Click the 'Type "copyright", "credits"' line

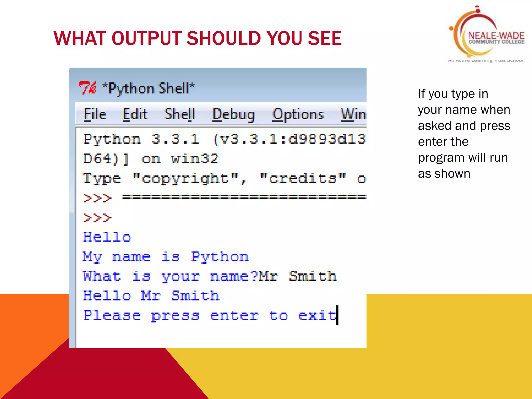pos(224,178)
